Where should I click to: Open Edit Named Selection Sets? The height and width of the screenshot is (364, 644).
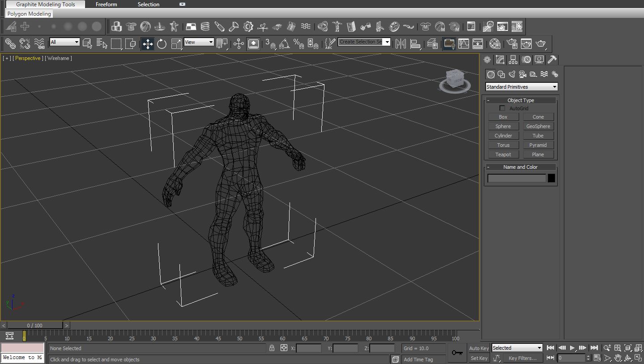coord(330,43)
